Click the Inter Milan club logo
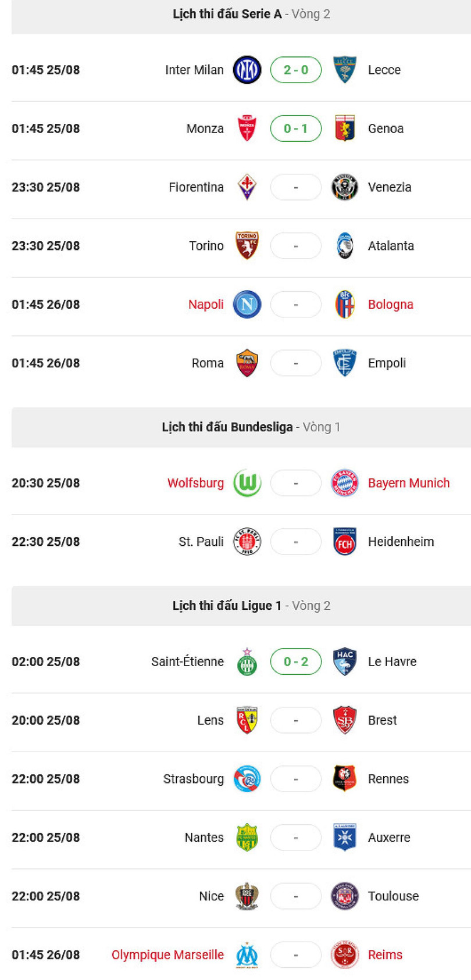The width and height of the screenshot is (471, 980). tap(247, 70)
